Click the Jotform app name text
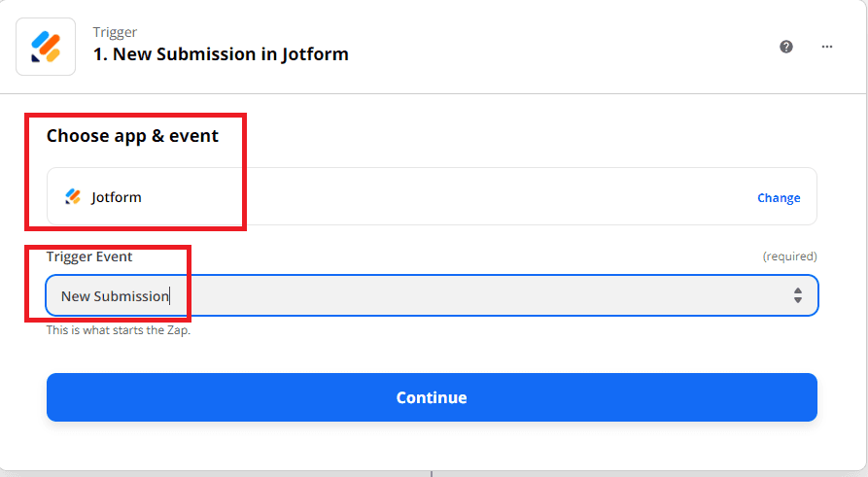This screenshot has width=868, height=477. coord(117,197)
